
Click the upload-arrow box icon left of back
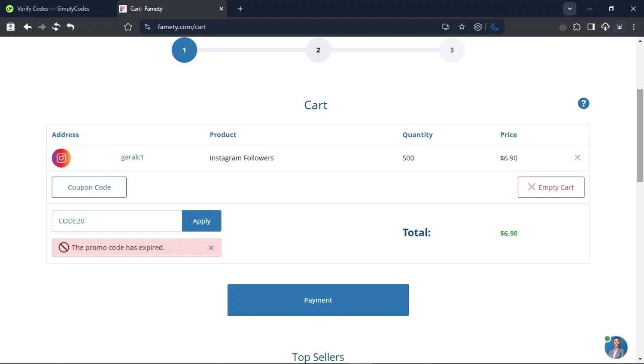coord(11,27)
